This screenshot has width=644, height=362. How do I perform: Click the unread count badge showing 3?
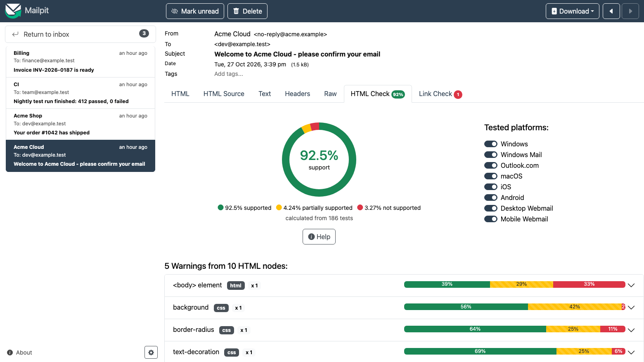pyautogui.click(x=144, y=33)
